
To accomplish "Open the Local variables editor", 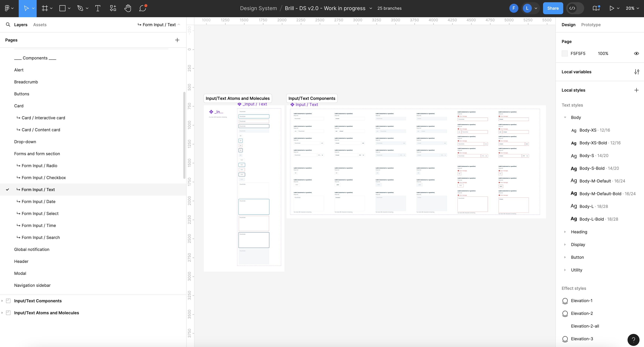I will (x=637, y=72).
